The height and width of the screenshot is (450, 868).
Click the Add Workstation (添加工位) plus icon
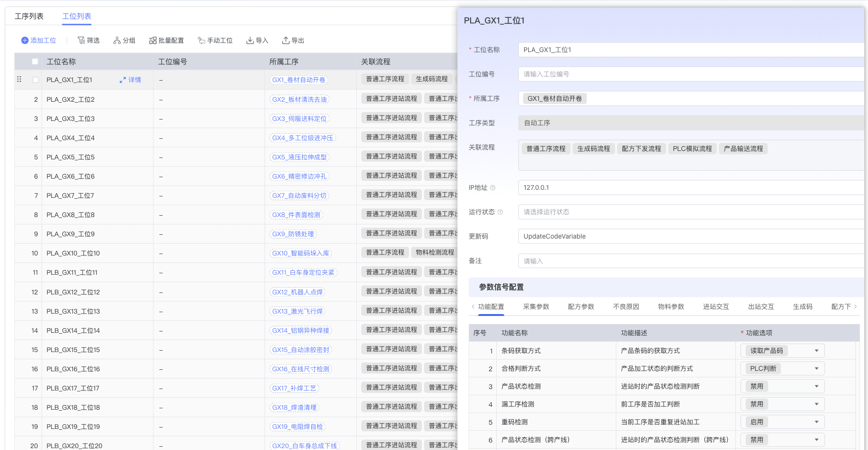(x=25, y=41)
